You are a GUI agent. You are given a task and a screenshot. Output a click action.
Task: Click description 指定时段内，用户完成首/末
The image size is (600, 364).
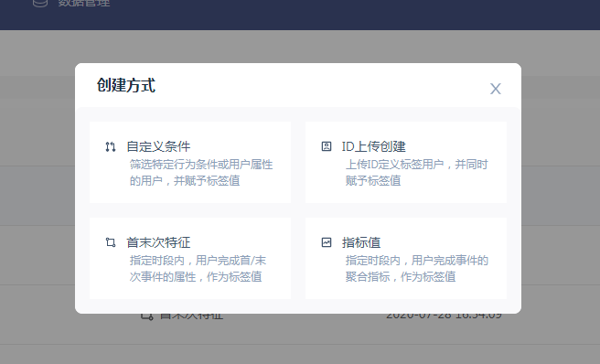tap(198, 261)
